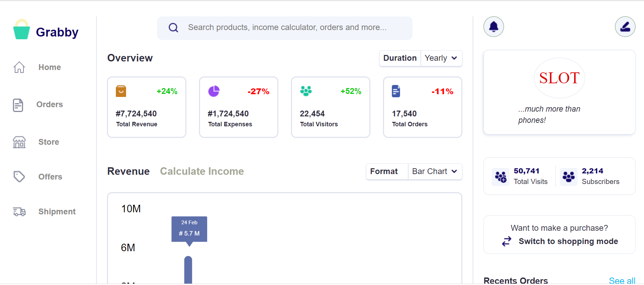Click the 50,741 Total Visits figure
The image size is (644, 285).
[x=527, y=171]
